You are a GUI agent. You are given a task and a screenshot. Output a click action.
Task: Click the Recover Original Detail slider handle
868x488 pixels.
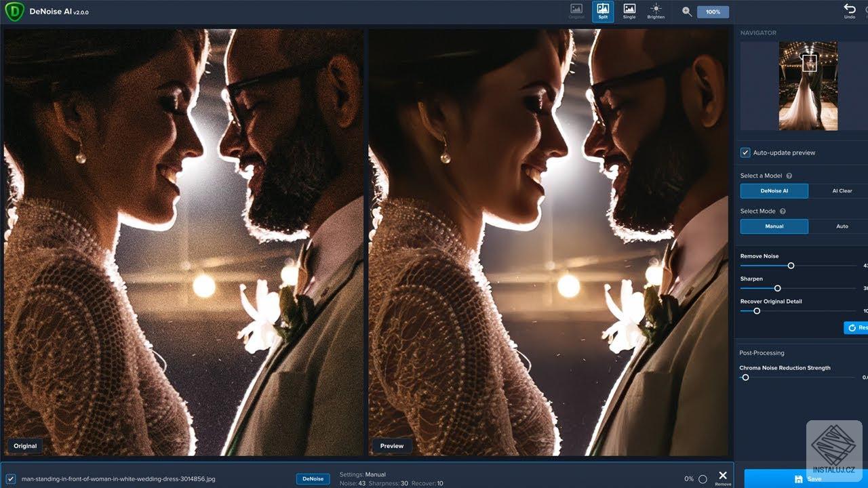(x=757, y=311)
